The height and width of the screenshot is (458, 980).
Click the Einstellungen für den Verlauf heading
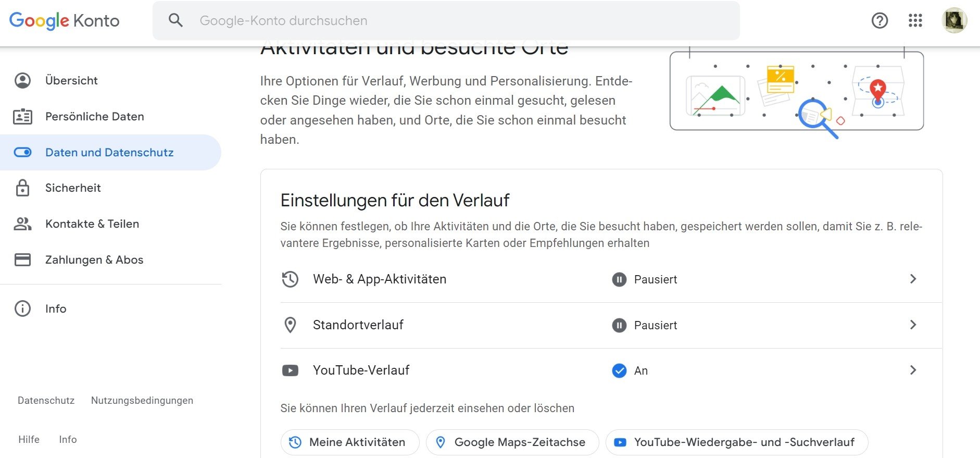[395, 201]
